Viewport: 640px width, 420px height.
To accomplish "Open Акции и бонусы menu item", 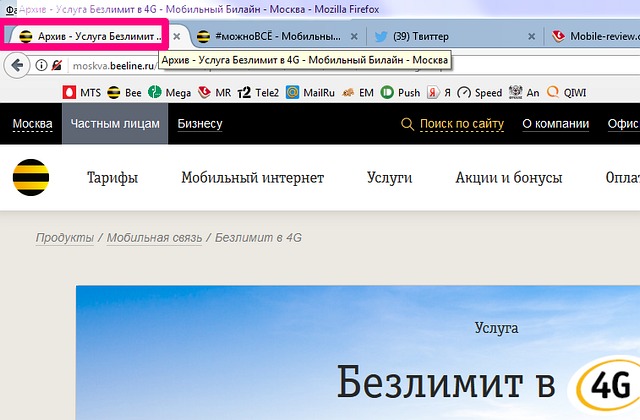I will (x=509, y=178).
